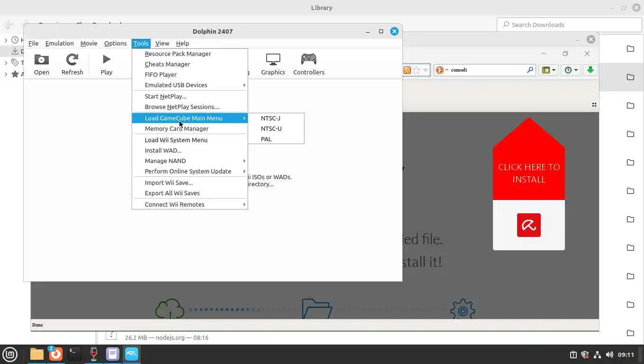Click the Open toolbar icon in Dolphin
Viewport: 644px width, 364px height.
(42, 64)
